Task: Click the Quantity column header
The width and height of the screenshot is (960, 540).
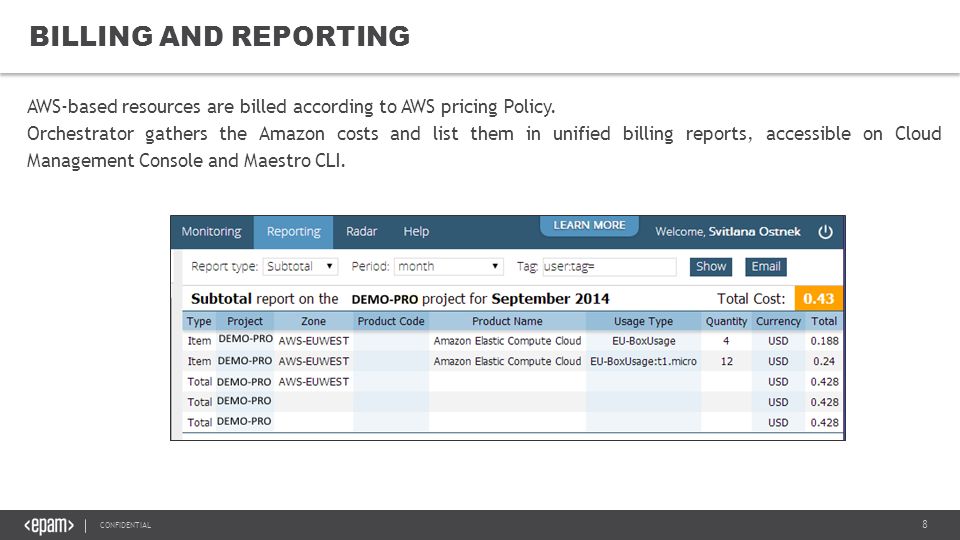Action: click(726, 321)
